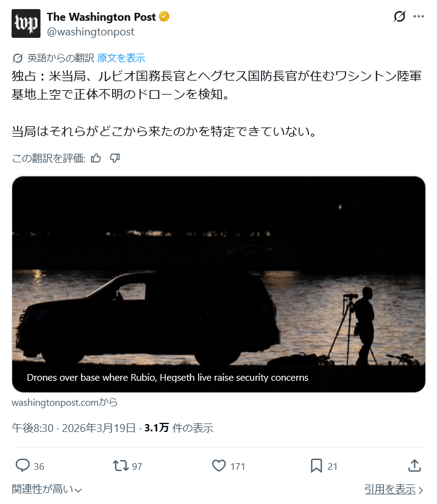This screenshot has height=504, width=437.
Task: Open the three-dot more options menu
Action: click(419, 16)
